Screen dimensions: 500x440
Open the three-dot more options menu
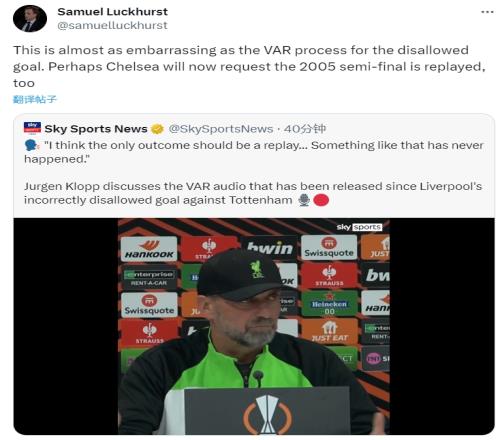point(487,12)
